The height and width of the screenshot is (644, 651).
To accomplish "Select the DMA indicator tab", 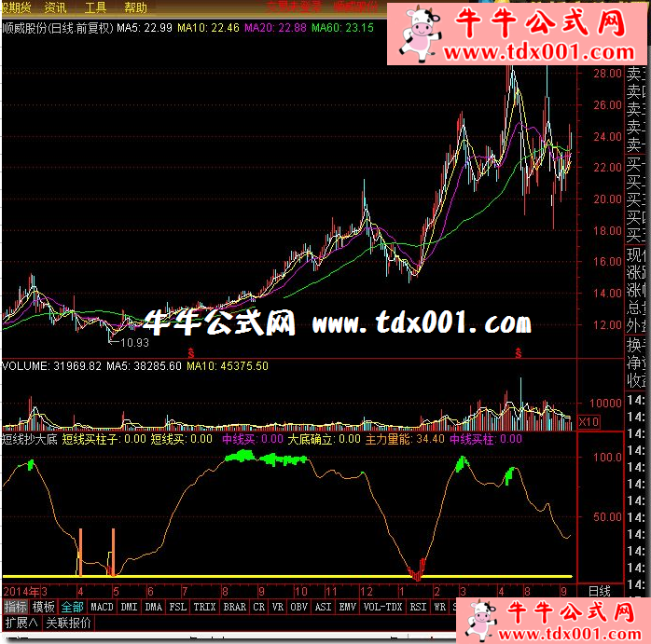I will click(x=154, y=607).
